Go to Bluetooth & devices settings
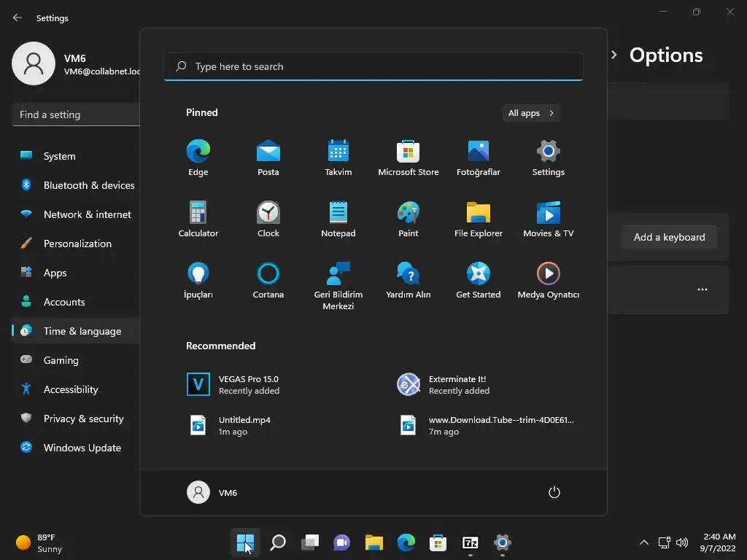The image size is (747, 560). (76, 185)
